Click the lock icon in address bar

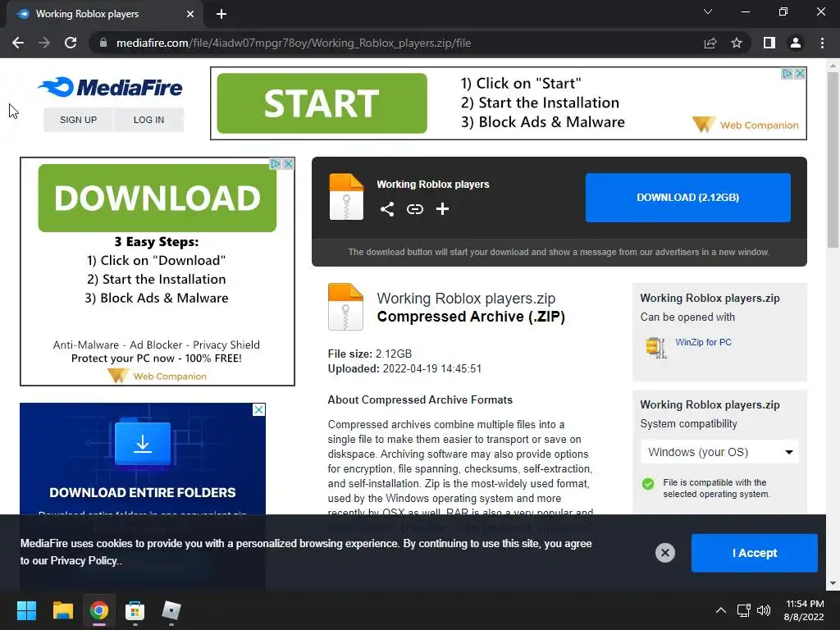103,43
